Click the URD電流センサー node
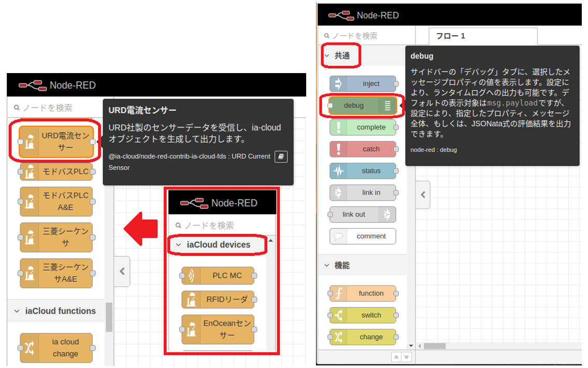This screenshot has height=368, width=588. point(56,141)
